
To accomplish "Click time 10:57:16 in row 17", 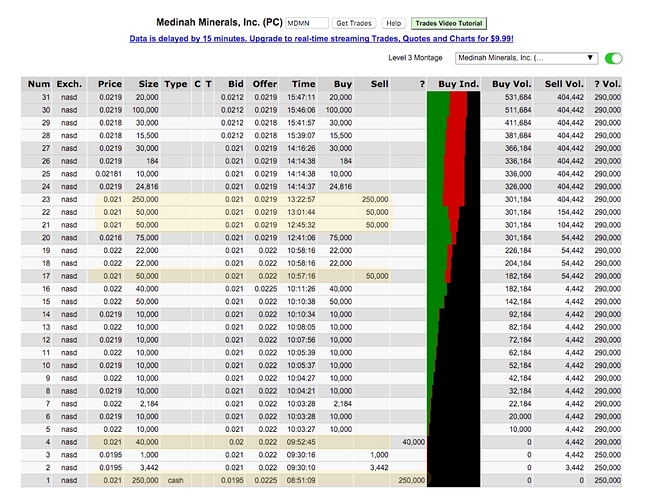I will (301, 275).
